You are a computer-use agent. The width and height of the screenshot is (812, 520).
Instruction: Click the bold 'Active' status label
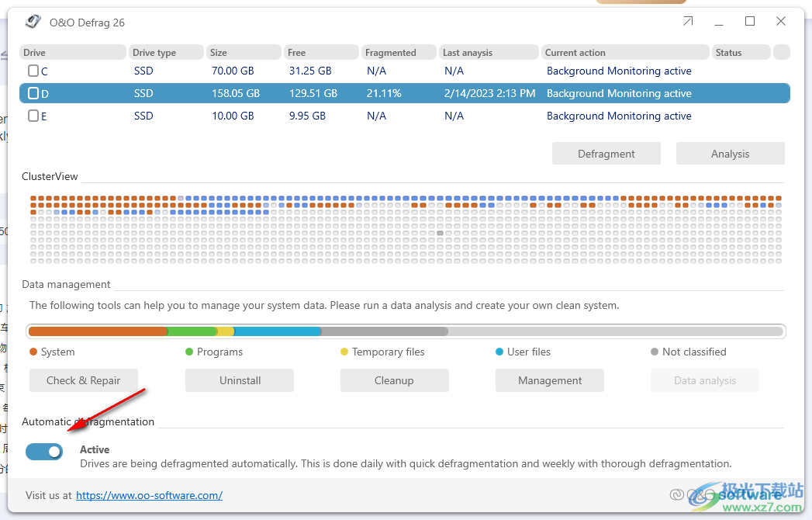[x=95, y=449]
